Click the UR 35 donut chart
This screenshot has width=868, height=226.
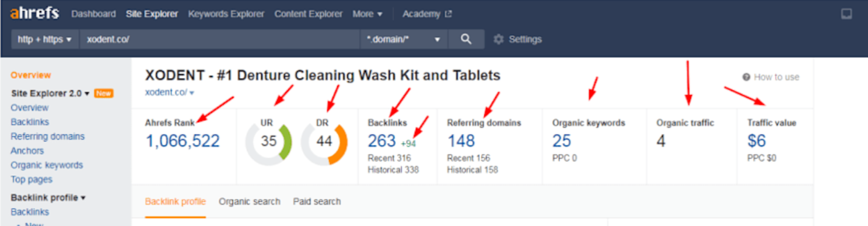pyautogui.click(x=268, y=142)
